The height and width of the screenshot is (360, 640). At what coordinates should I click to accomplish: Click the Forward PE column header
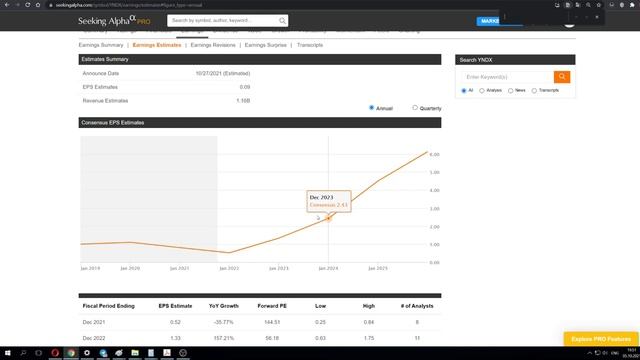(x=272, y=306)
